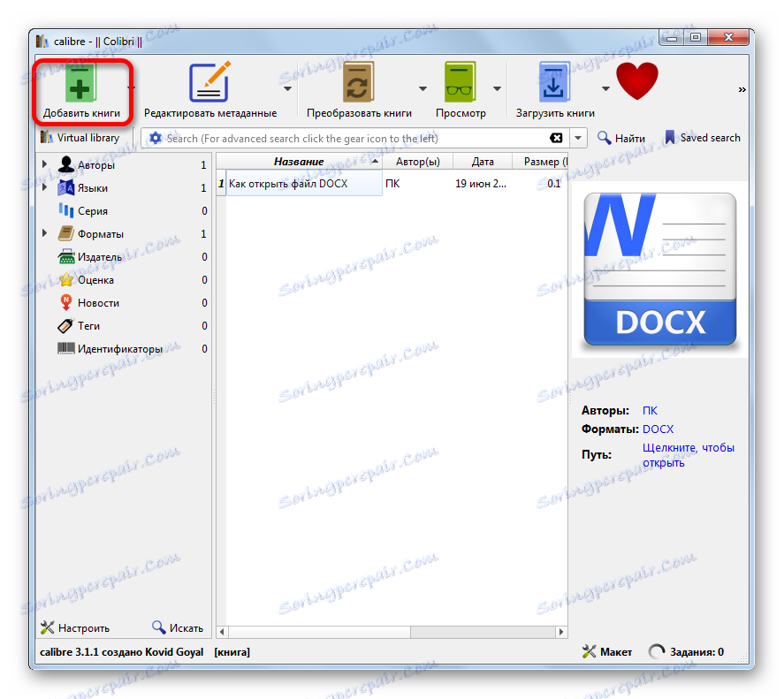784x699 pixels.
Task: Select Языки in the tag browser
Action: point(93,188)
